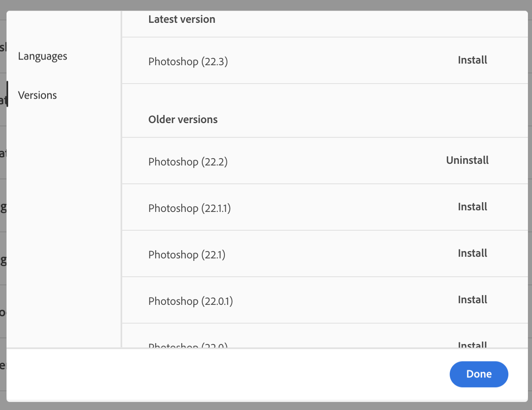Viewport: 532px width, 410px height.
Task: Uninstall Photoshop 22.2
Action: pyautogui.click(x=467, y=161)
